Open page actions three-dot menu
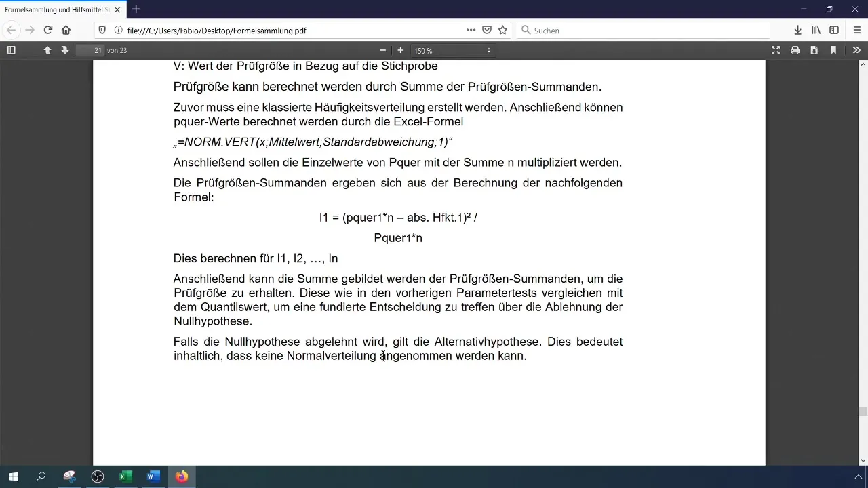The width and height of the screenshot is (868, 488). click(471, 30)
